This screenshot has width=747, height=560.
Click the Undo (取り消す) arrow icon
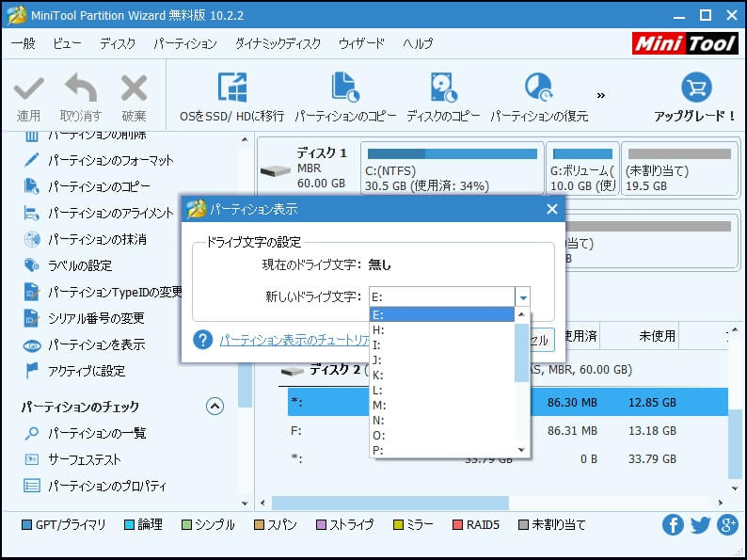coord(81,88)
